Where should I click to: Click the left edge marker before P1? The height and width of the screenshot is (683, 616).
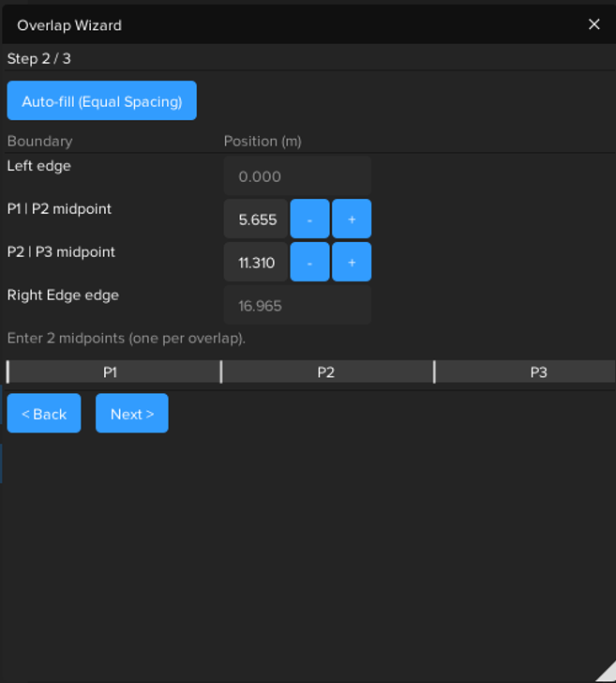pyautogui.click(x=8, y=372)
